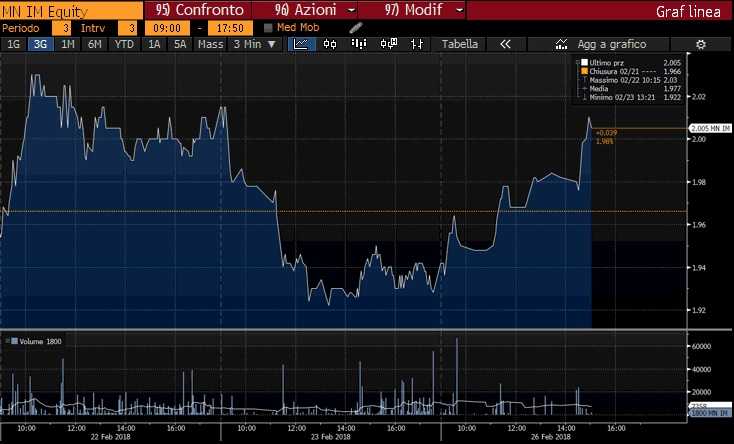
Task: Click the +0.039 change label
Action: point(606,133)
